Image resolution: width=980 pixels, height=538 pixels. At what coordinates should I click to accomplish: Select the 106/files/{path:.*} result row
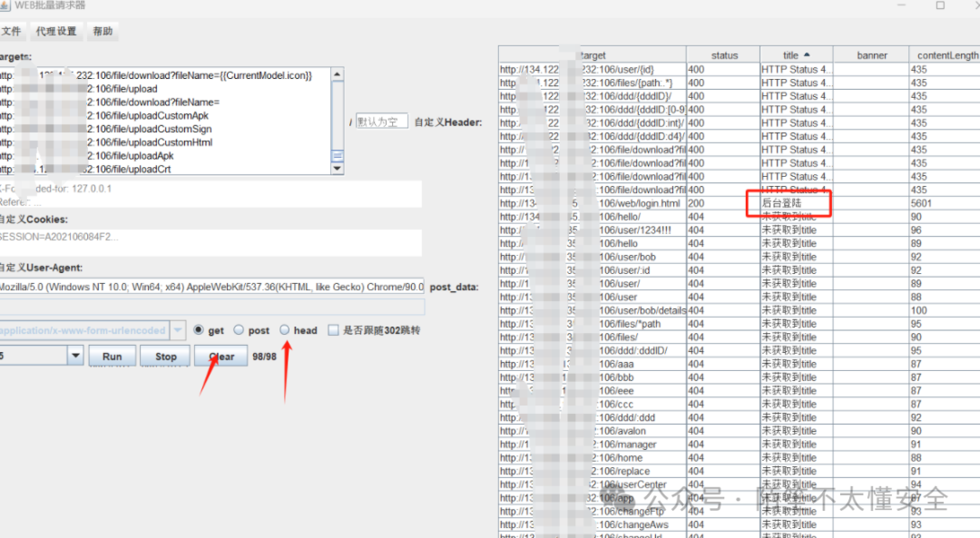[739, 83]
